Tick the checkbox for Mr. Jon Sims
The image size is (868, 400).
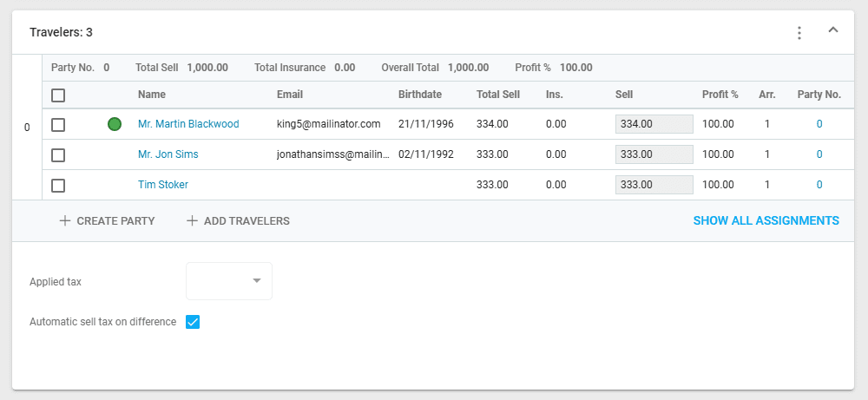58,155
